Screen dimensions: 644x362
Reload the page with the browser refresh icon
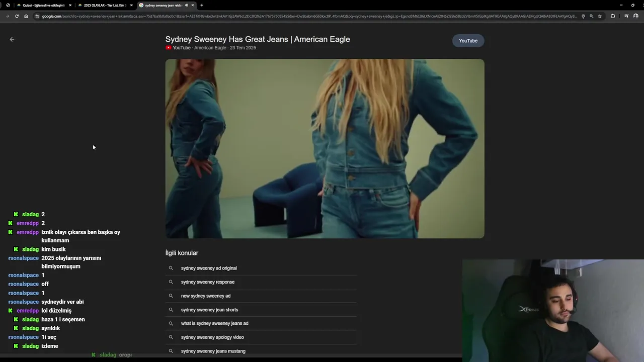(x=17, y=16)
